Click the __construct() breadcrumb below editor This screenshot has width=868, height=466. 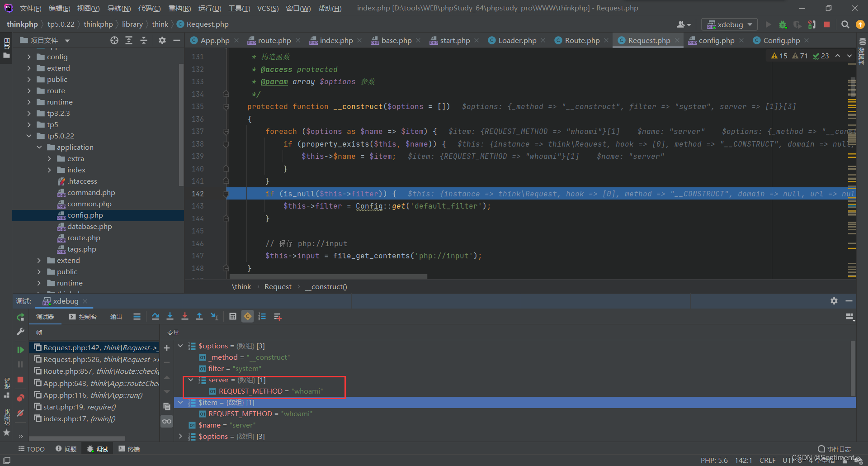pos(326,287)
